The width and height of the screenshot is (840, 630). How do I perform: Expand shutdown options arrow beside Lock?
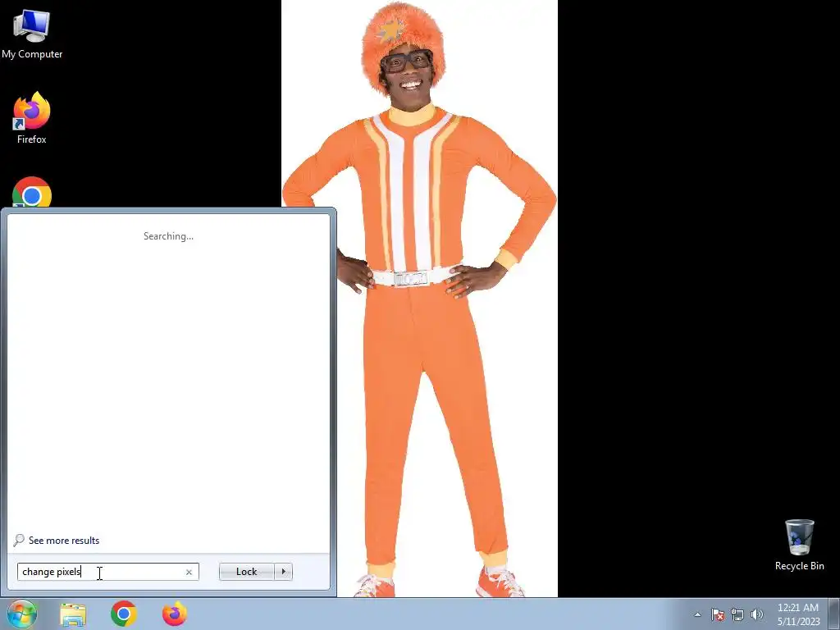tap(283, 572)
